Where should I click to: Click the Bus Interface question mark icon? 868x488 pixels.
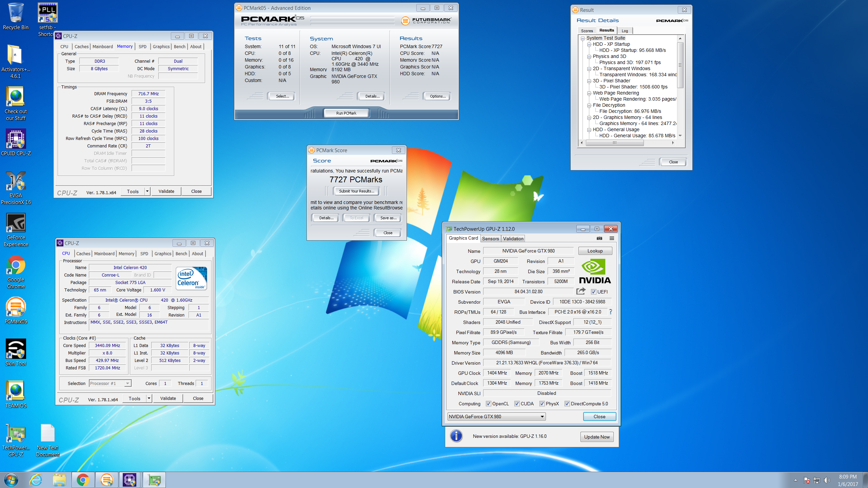pos(611,312)
